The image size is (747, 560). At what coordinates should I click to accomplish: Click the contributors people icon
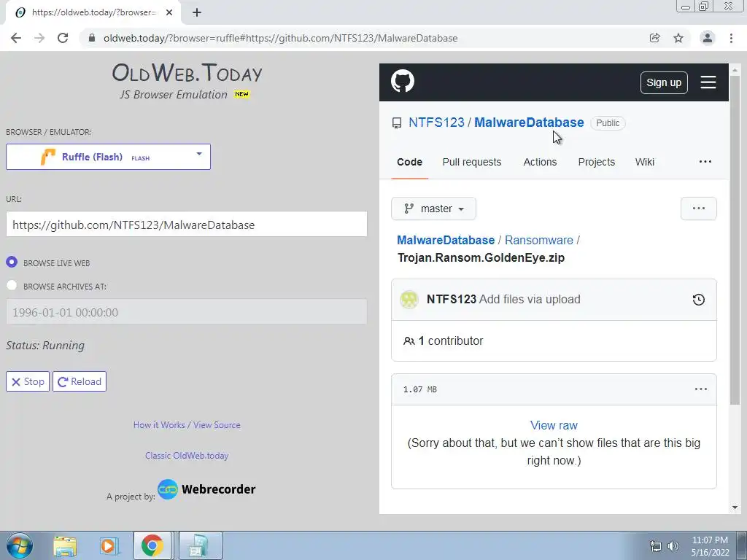pos(409,341)
